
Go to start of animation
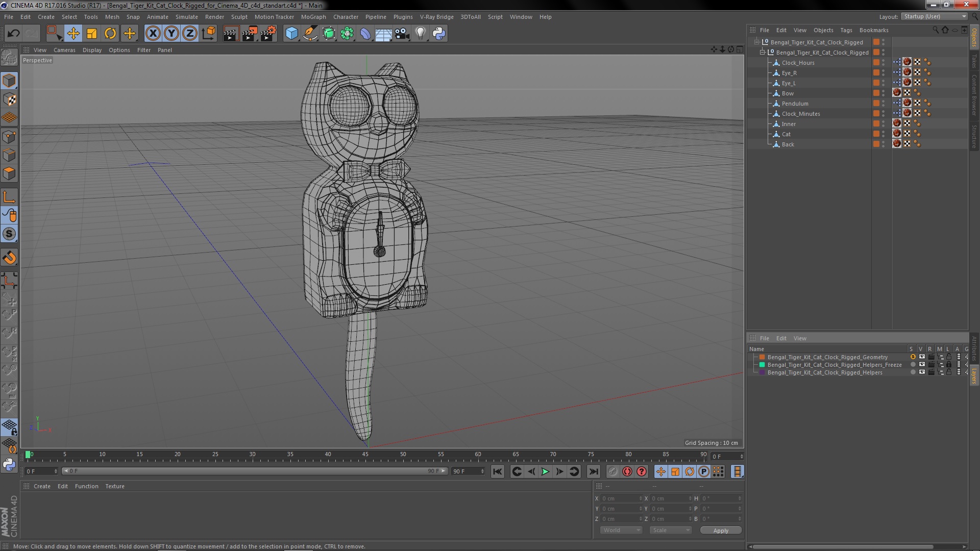point(497,471)
